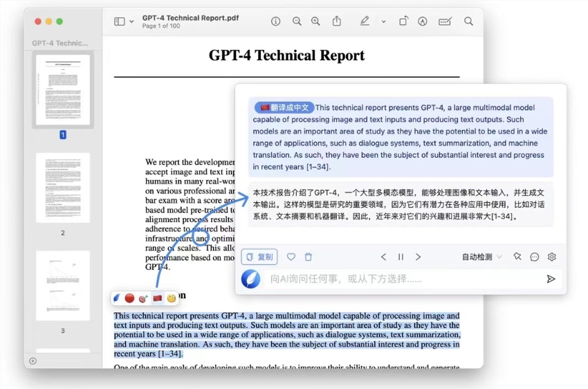Select page 3 thumbnail in sidebar
588x389 pixels.
[63, 285]
